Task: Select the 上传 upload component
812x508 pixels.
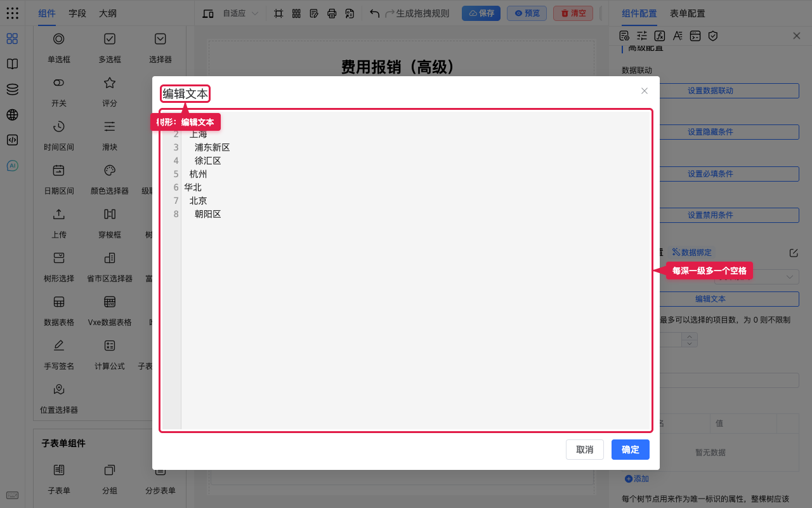Action: tap(59, 223)
